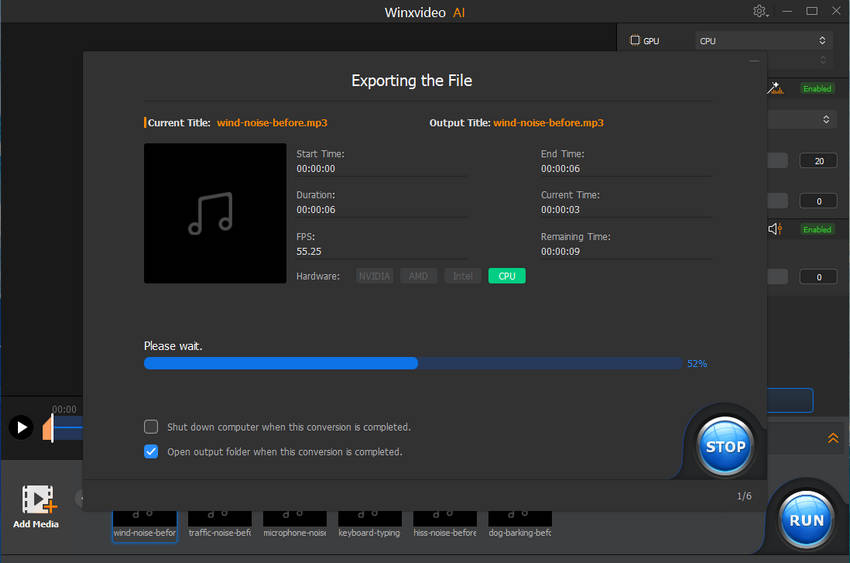Click the FPS value 55.25
The image size is (850, 563).
[309, 251]
